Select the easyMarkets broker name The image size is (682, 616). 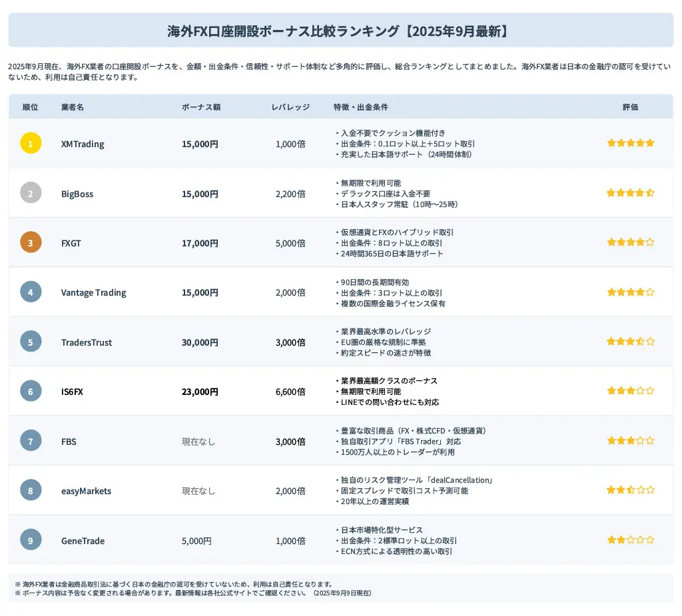(x=86, y=491)
